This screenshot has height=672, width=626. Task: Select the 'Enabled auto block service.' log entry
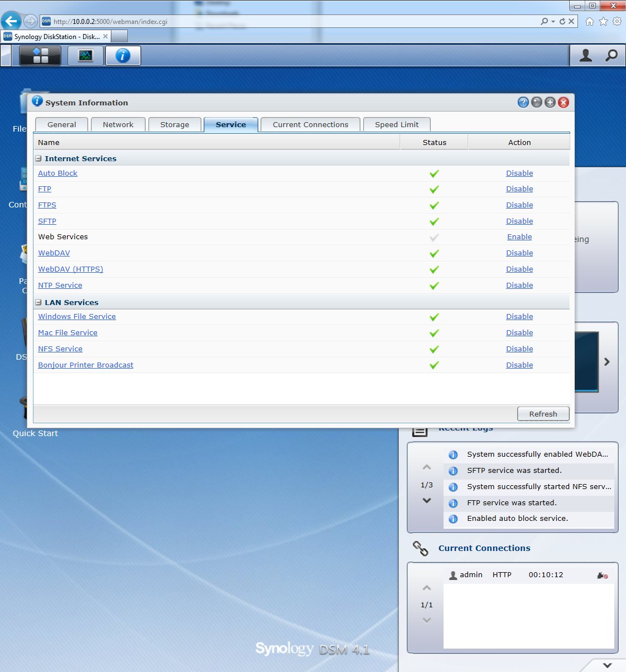pos(529,519)
